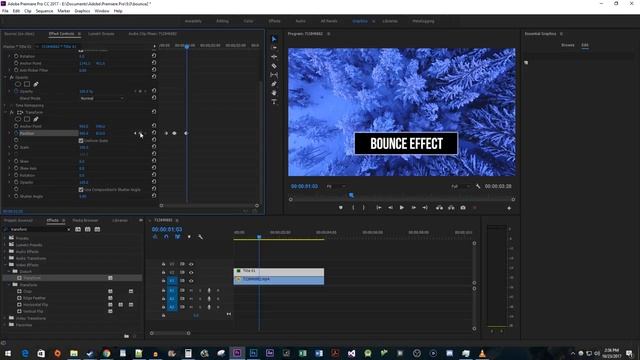Select the Razor tool
The height and width of the screenshot is (360, 640).
pyautogui.click(x=274, y=66)
